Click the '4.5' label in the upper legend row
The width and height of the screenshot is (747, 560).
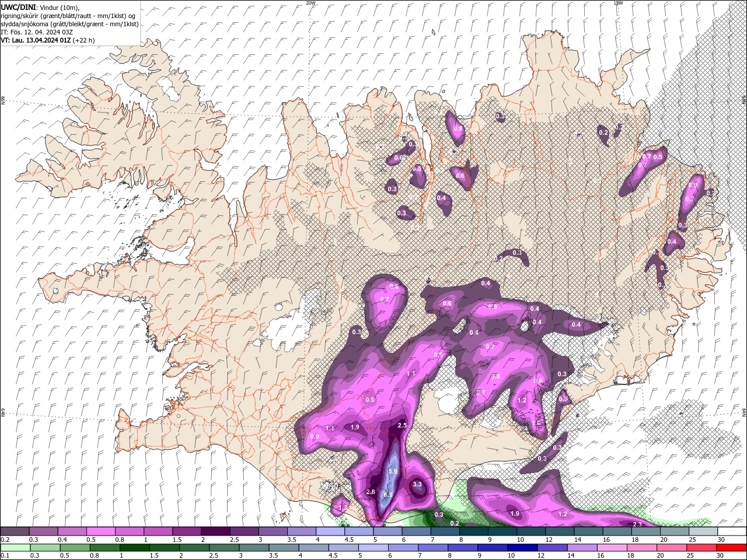pyautogui.click(x=349, y=540)
